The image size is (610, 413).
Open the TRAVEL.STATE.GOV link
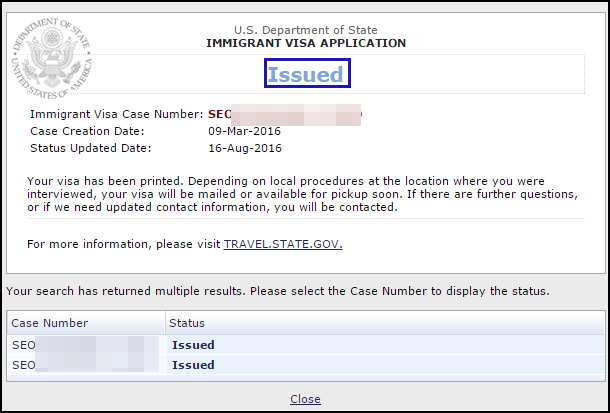pos(283,244)
